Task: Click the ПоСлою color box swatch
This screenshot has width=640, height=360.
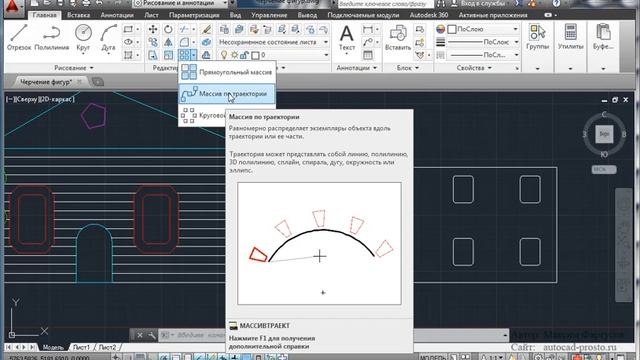Action: [x=452, y=29]
